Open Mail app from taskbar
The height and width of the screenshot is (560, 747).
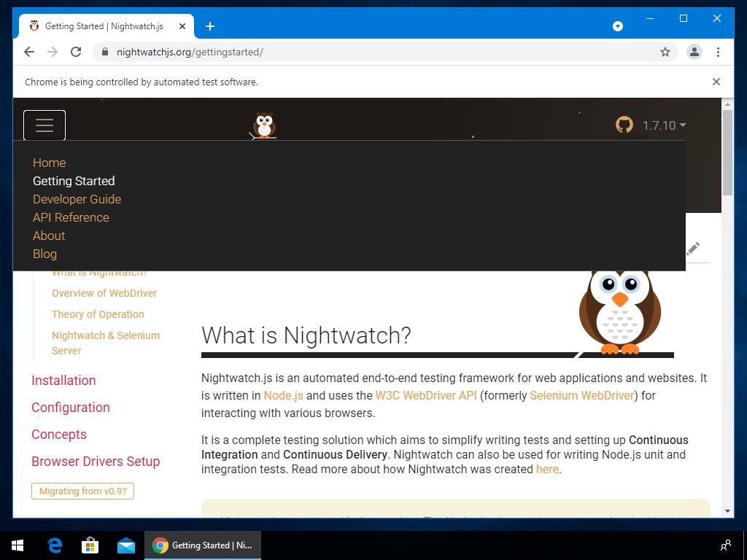[125, 545]
